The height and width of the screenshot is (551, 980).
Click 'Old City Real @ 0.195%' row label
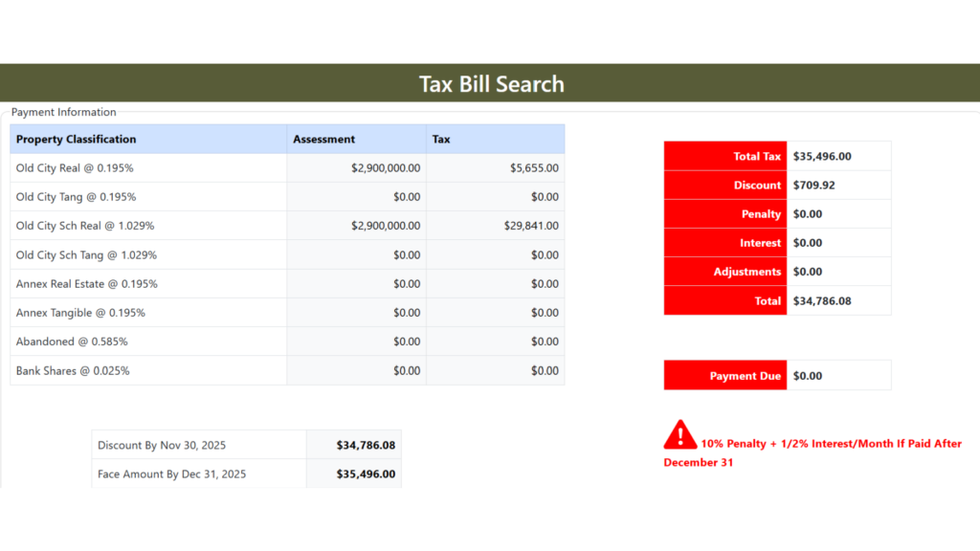tap(75, 168)
